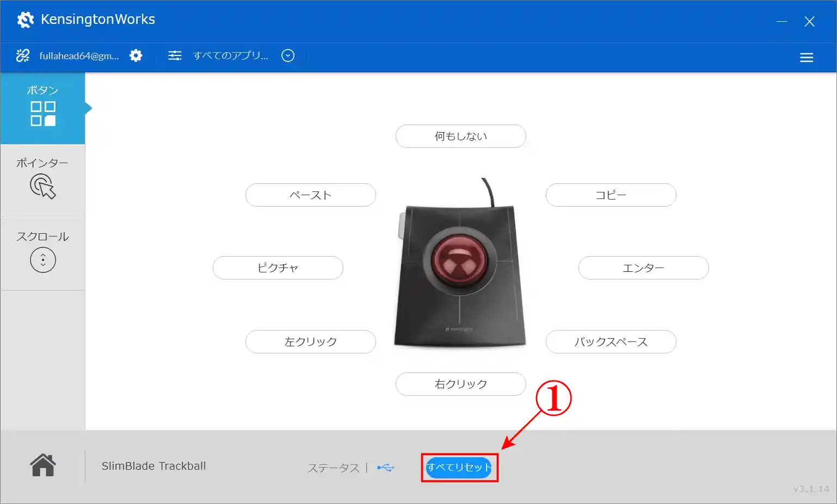Open the hamburger menu

[x=807, y=57]
